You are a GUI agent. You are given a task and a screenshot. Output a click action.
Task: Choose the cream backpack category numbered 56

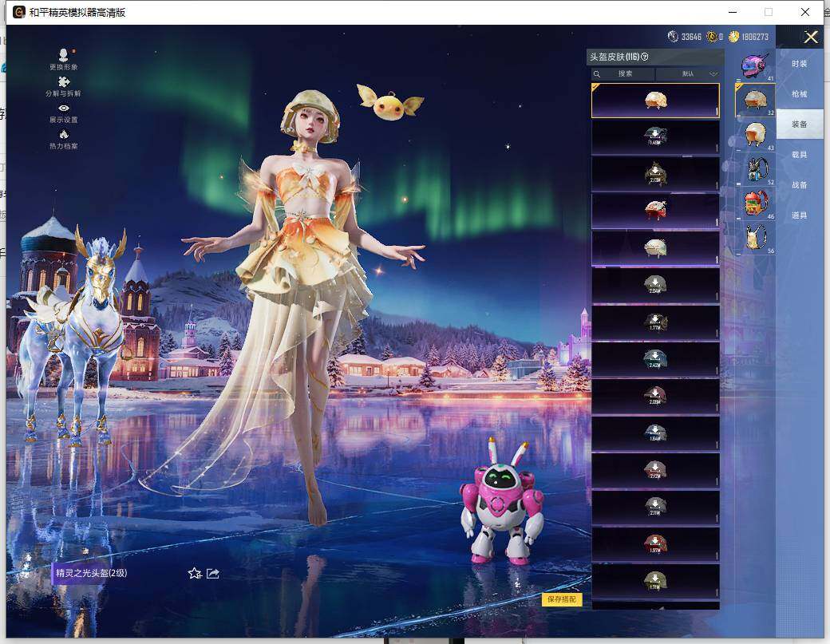pyautogui.click(x=755, y=238)
